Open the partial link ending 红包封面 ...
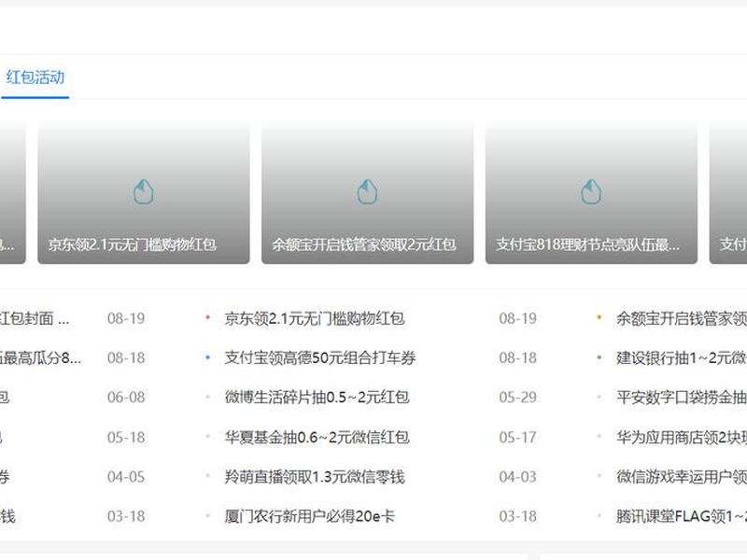The width and height of the screenshot is (747, 560). [35, 318]
